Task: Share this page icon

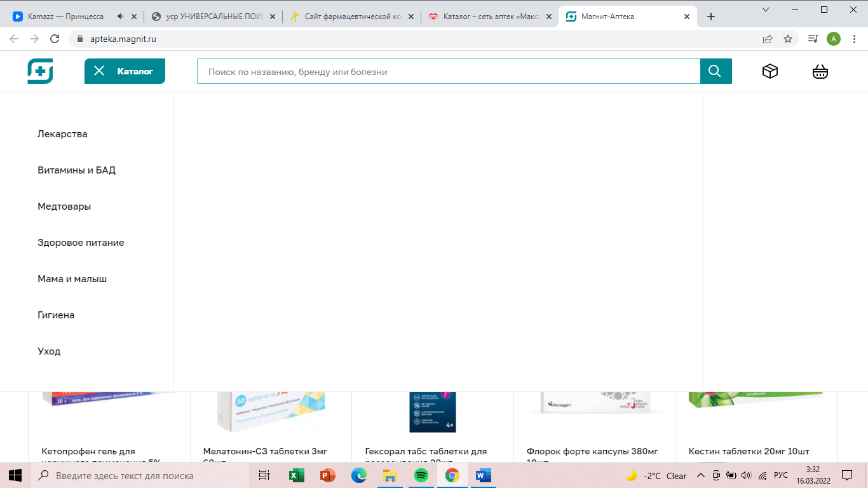Action: pyautogui.click(x=768, y=39)
